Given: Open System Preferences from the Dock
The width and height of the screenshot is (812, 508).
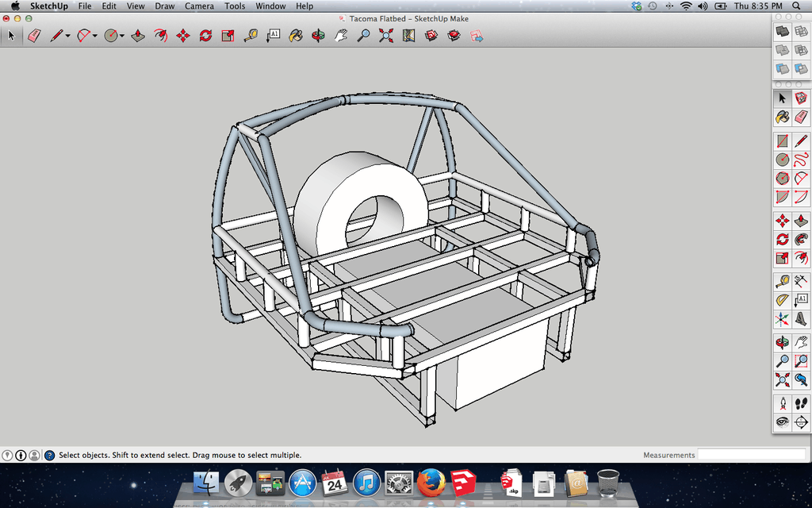Looking at the screenshot, I should coord(399,483).
